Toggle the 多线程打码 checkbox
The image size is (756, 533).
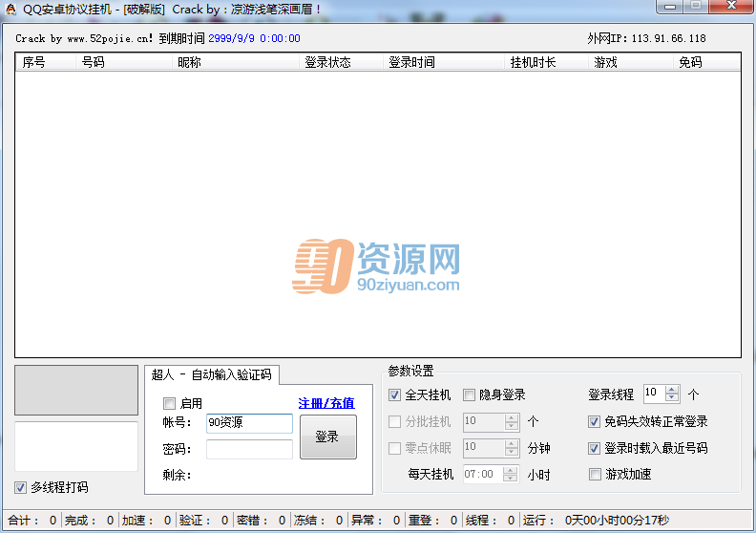20,487
